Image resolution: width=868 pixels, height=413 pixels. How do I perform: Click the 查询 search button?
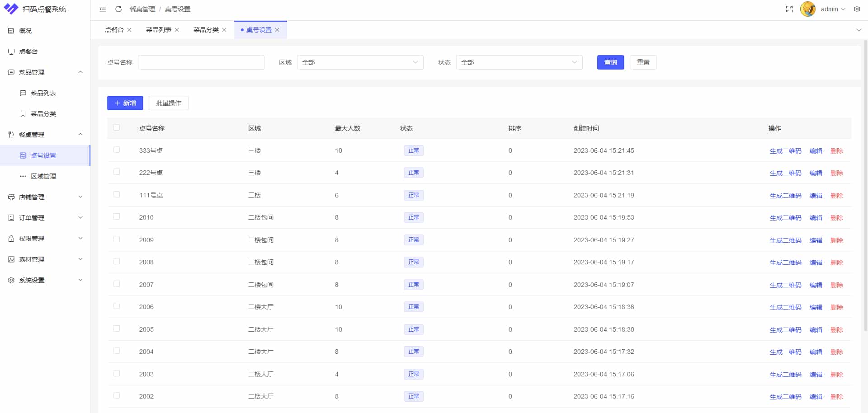click(610, 62)
